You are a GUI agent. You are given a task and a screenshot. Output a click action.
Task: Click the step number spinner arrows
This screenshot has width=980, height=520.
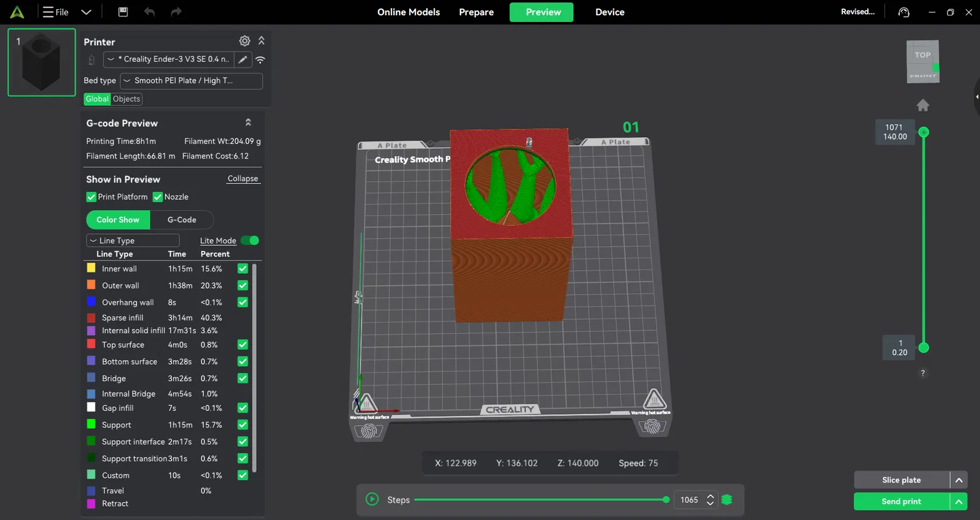710,500
